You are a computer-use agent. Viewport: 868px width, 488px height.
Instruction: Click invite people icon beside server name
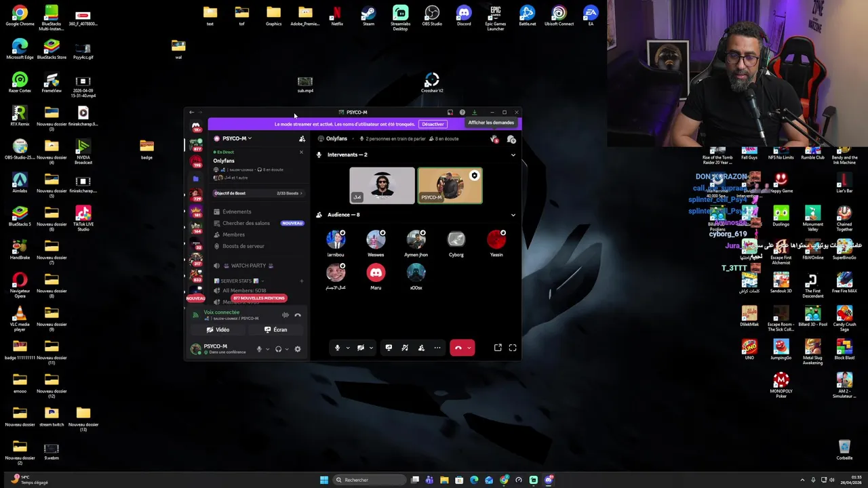[302, 138]
